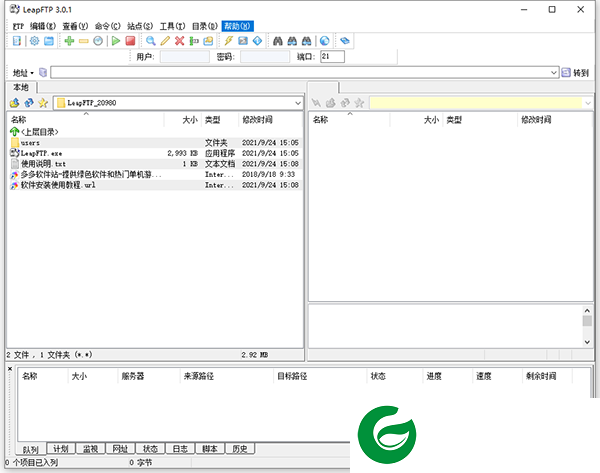
Task: Select the 软件安装使用教程.url row
Action: pyautogui.click(x=155, y=185)
